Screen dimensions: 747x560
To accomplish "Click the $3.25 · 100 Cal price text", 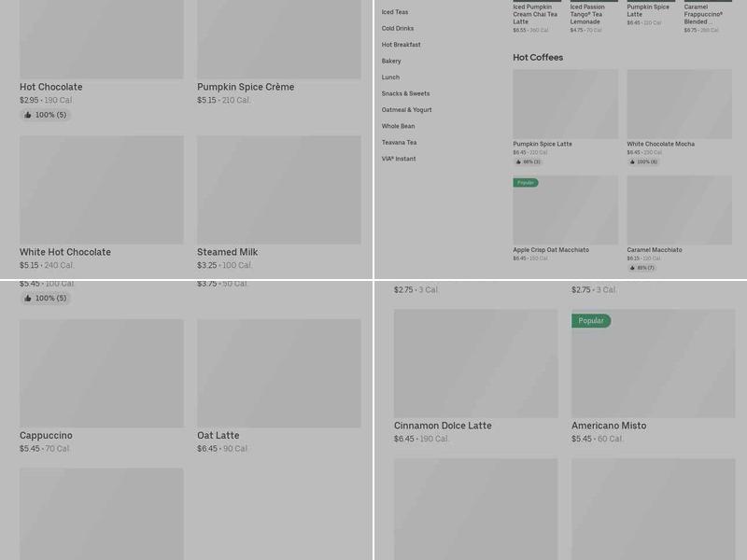I will [224, 266].
